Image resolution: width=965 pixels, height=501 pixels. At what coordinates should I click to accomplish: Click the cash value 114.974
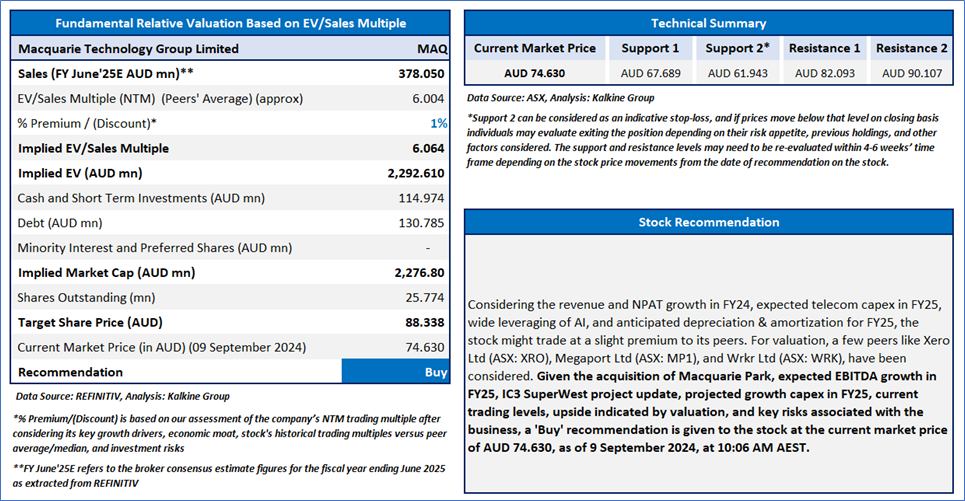(421, 198)
